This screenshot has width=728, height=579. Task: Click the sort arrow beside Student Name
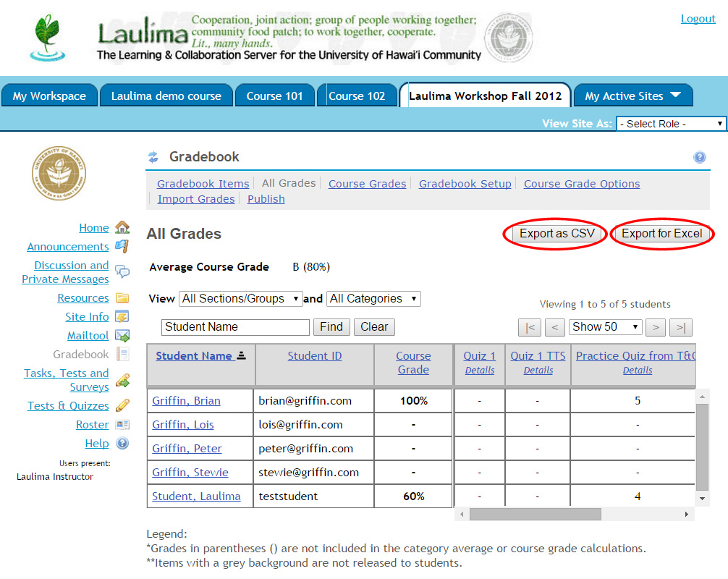[241, 355]
